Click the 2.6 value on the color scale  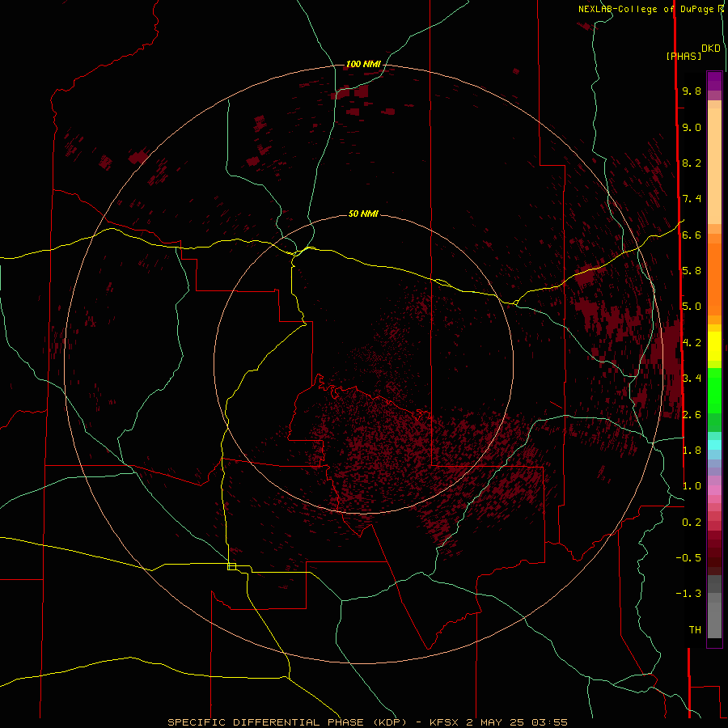(x=692, y=415)
